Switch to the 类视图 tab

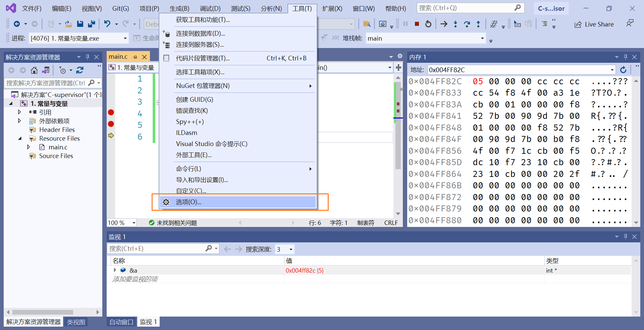point(76,322)
